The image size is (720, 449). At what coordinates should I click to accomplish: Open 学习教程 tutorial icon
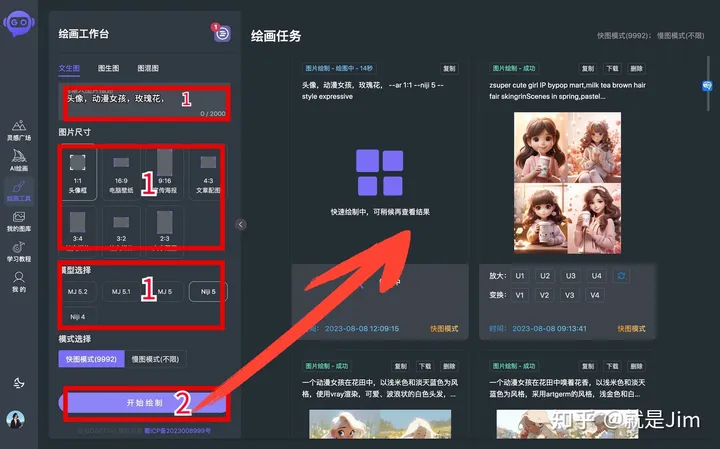coord(19,252)
